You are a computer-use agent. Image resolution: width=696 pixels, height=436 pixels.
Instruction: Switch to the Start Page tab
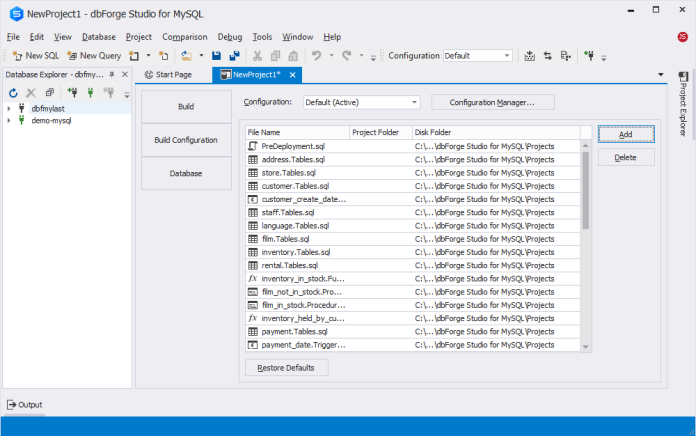click(x=169, y=75)
